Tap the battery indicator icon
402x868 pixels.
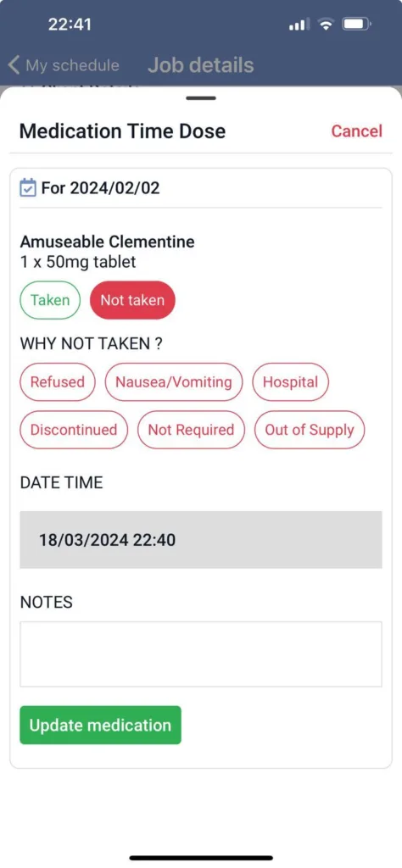356,25
